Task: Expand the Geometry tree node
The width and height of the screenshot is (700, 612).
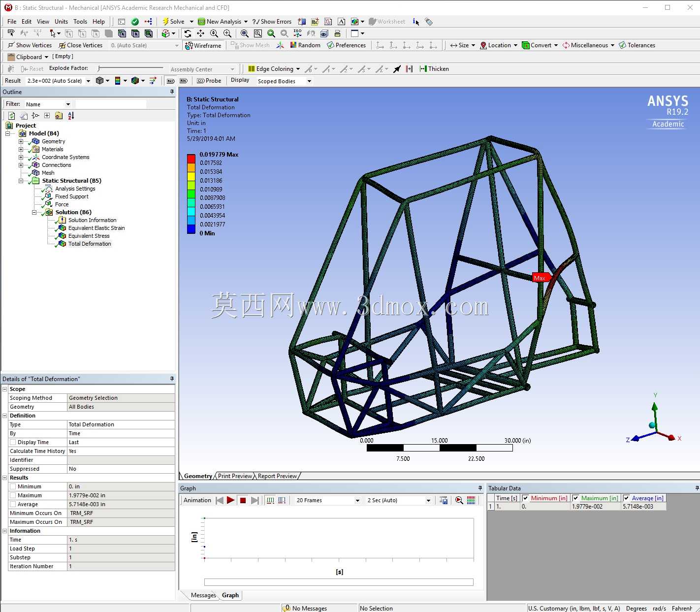Action: pos(21,141)
